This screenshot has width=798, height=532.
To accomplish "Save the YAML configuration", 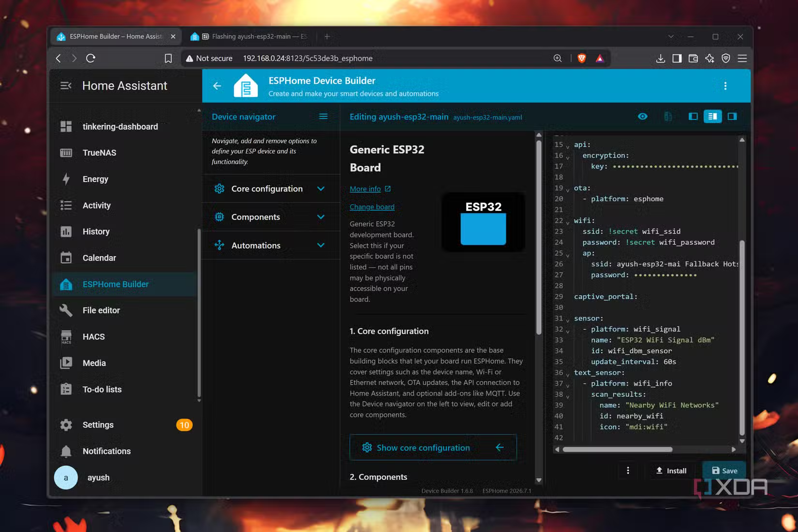I will tap(724, 471).
